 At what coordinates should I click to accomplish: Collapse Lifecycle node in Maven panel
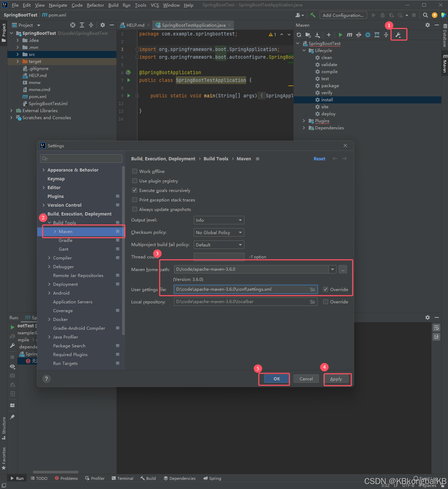tap(304, 50)
